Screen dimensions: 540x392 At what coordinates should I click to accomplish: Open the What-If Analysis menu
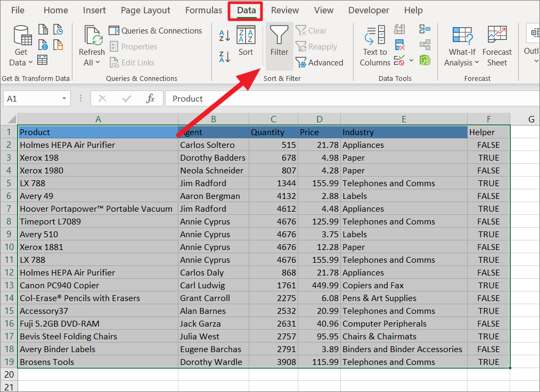[x=462, y=46]
